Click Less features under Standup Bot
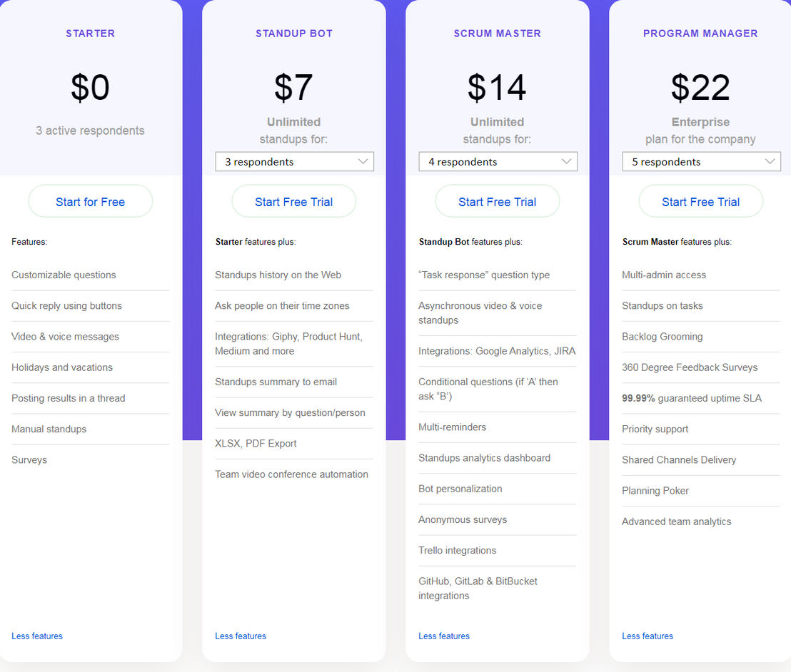 pos(241,636)
